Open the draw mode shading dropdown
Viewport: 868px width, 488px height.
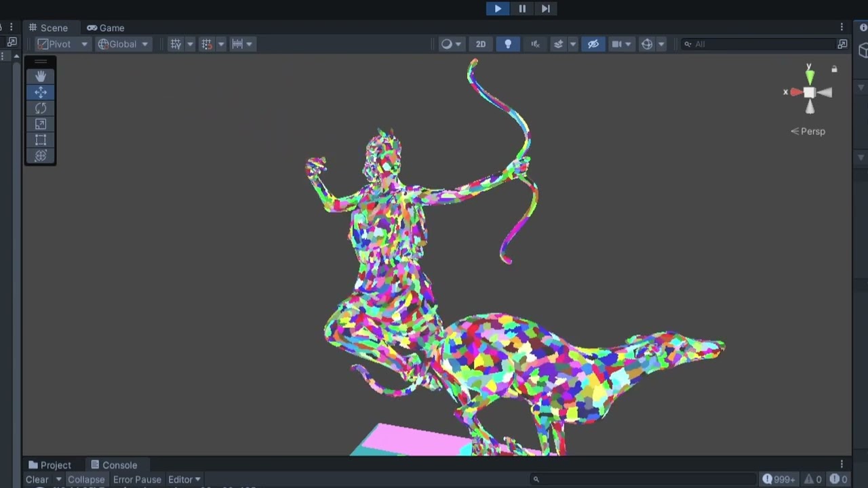[x=451, y=44]
